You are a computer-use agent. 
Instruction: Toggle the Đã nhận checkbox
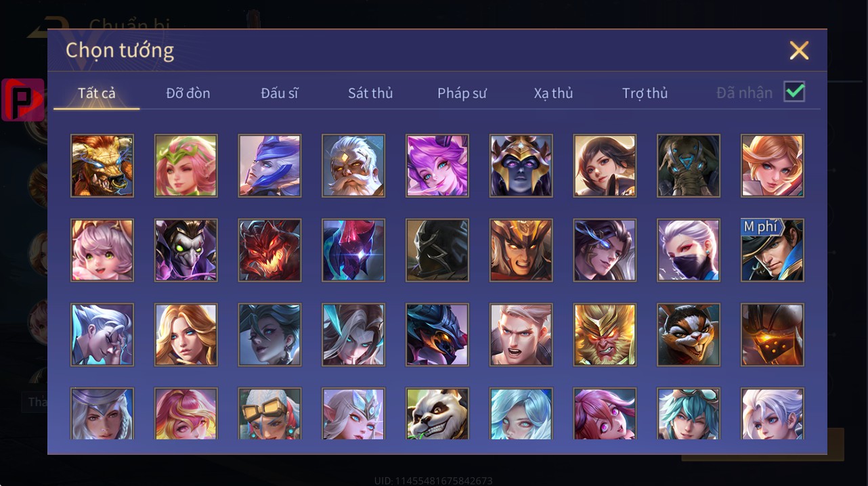794,92
